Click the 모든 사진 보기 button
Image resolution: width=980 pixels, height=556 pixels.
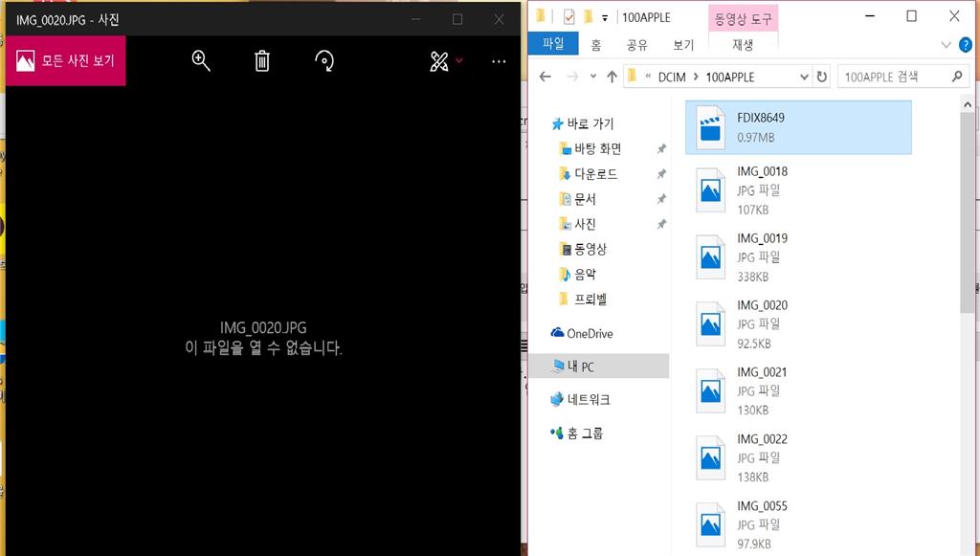click(66, 60)
